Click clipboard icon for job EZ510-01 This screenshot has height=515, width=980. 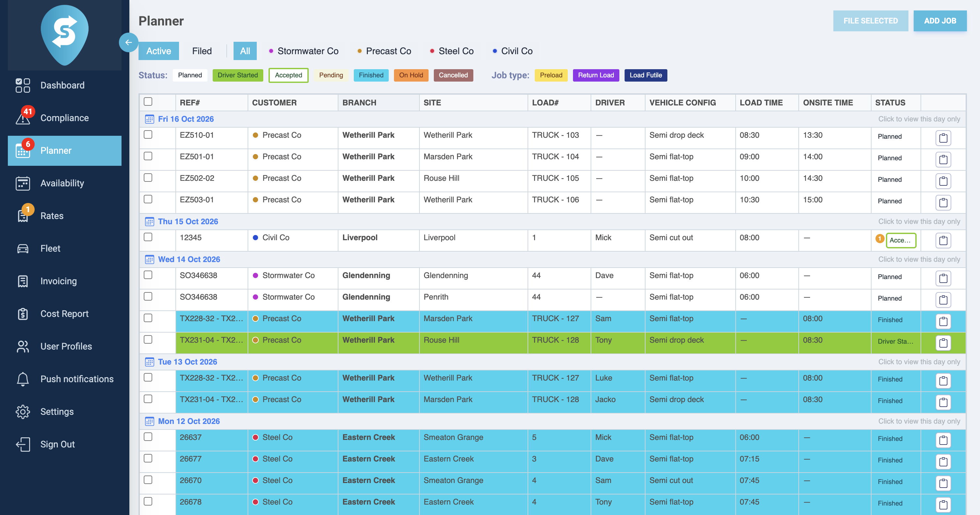tap(943, 138)
